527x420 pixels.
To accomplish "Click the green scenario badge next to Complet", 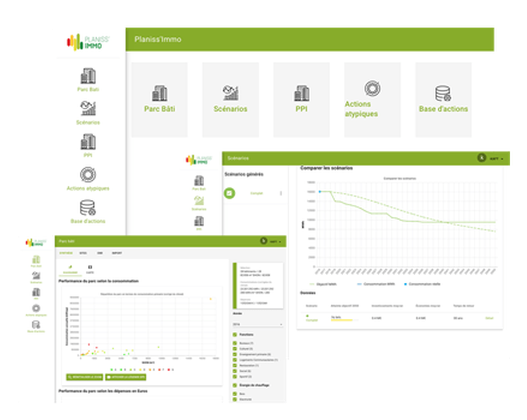I will (x=230, y=193).
